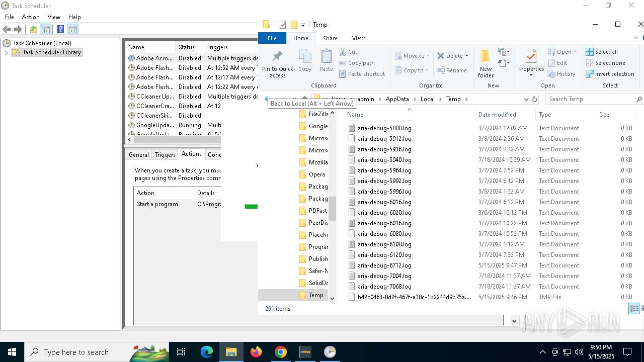
Task: Open Firefox from taskbar
Action: pos(256,352)
